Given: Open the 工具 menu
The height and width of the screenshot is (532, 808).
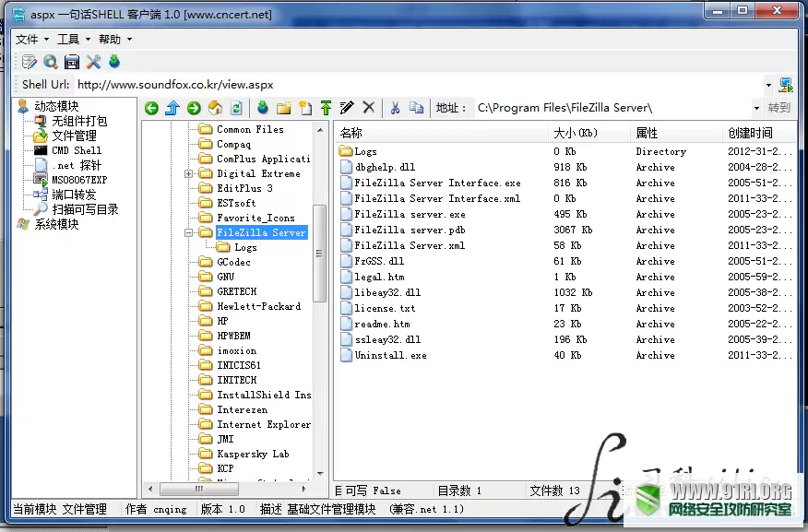Looking at the screenshot, I should pos(69,39).
